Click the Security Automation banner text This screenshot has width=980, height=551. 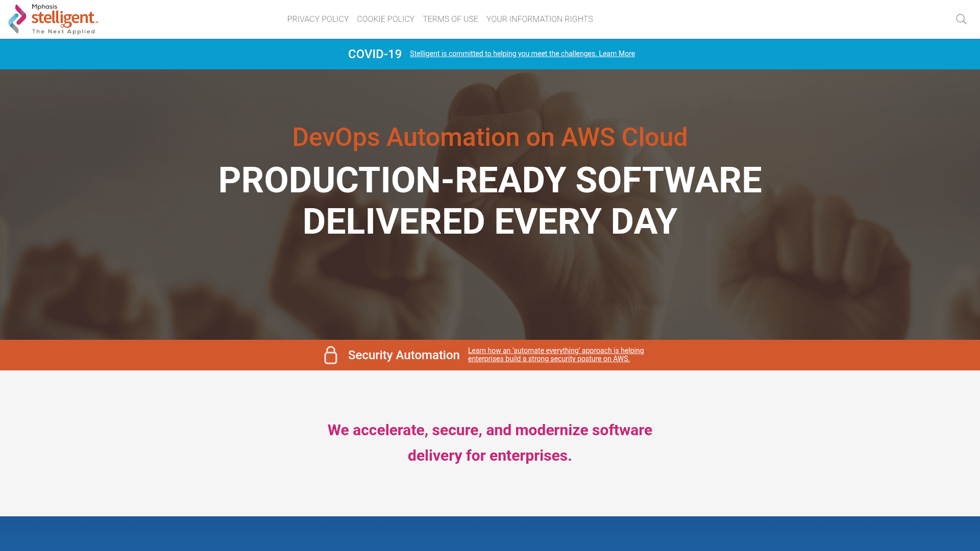403,355
